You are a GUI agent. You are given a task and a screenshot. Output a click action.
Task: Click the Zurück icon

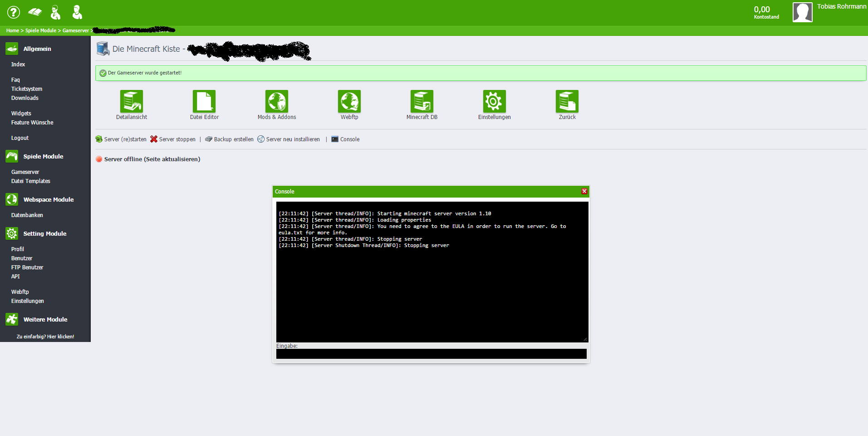click(567, 101)
